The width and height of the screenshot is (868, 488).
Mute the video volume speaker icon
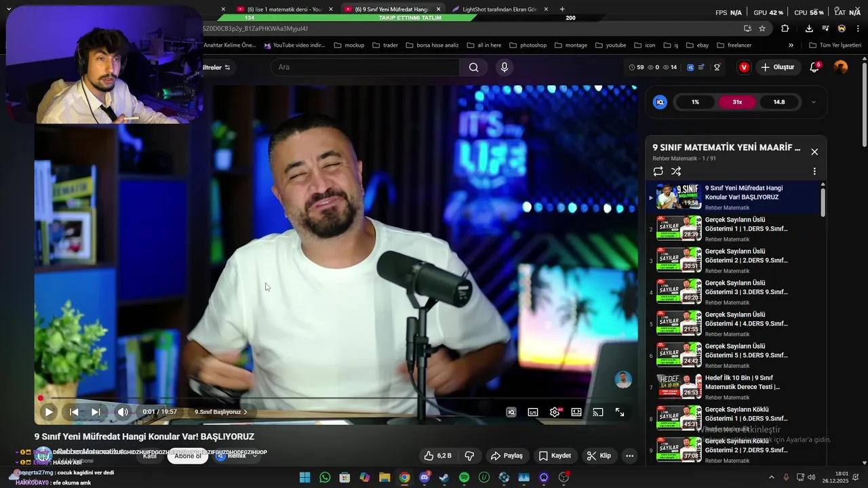(x=123, y=412)
